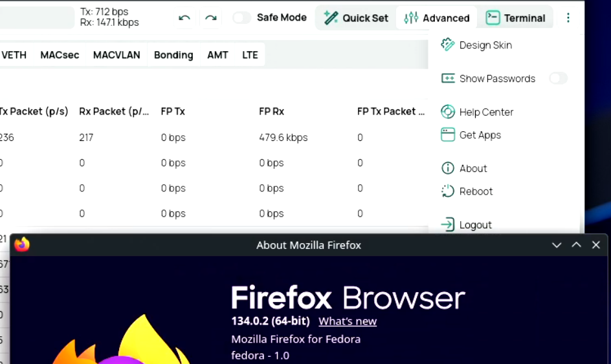Switch to the VETH tab
The height and width of the screenshot is (364, 611).
pyautogui.click(x=14, y=55)
